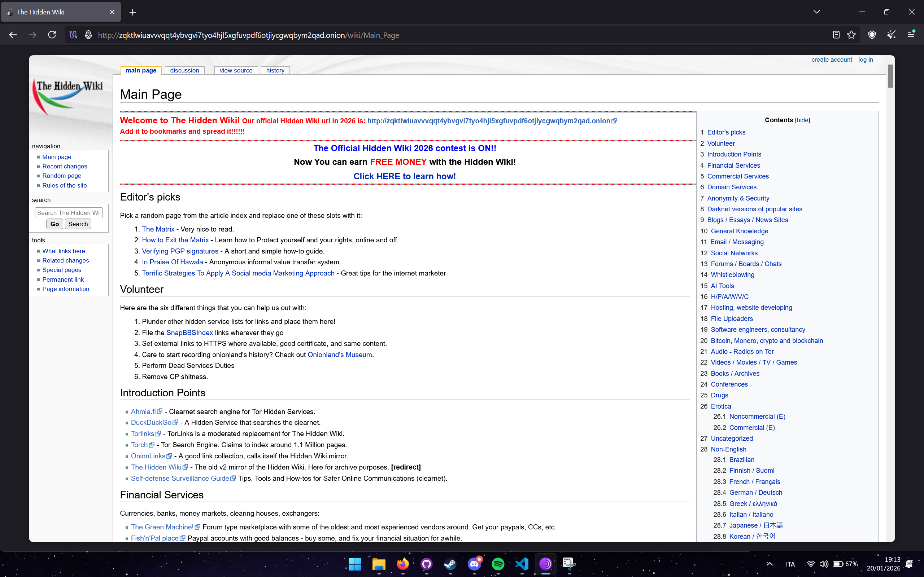Open a new browser tab
This screenshot has height=577, width=924.
click(x=132, y=12)
